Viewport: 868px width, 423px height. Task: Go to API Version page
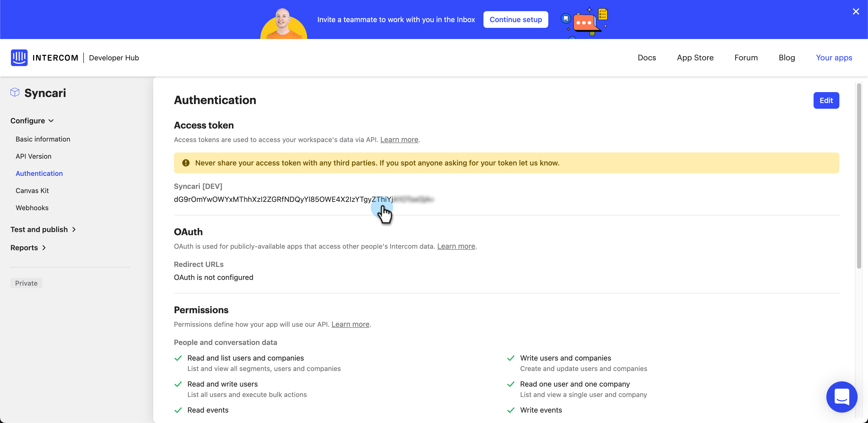[x=33, y=156]
